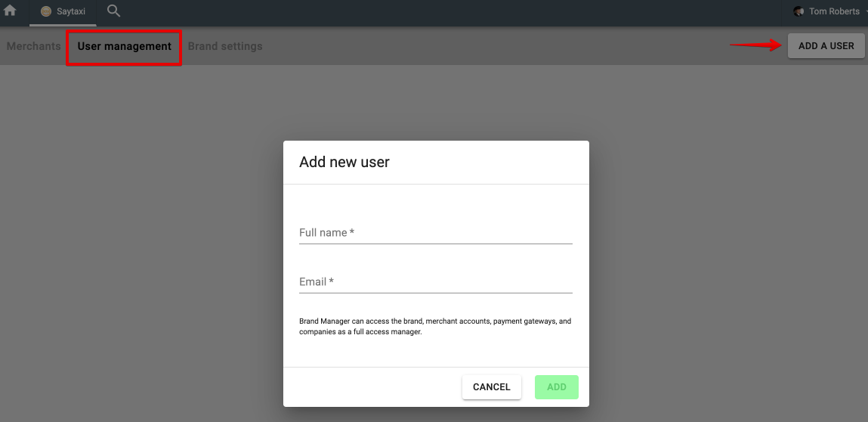Click the Add new user dialog title

344,162
